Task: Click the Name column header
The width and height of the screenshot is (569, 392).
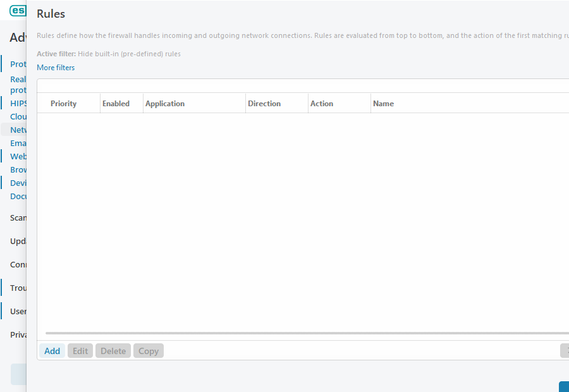Action: [x=384, y=104]
